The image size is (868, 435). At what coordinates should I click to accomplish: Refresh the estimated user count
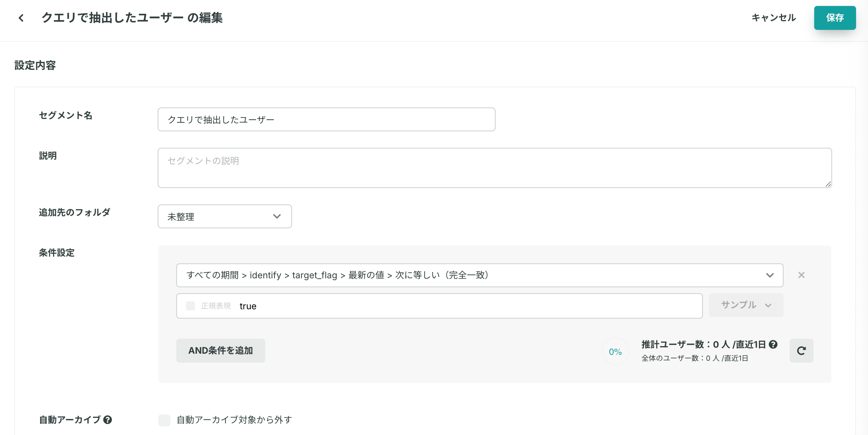(801, 351)
